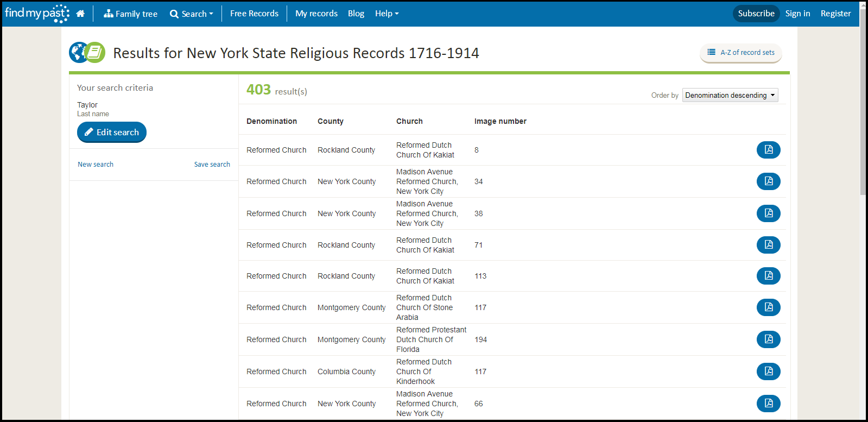Expand the Search dropdown menu

pyautogui.click(x=192, y=14)
